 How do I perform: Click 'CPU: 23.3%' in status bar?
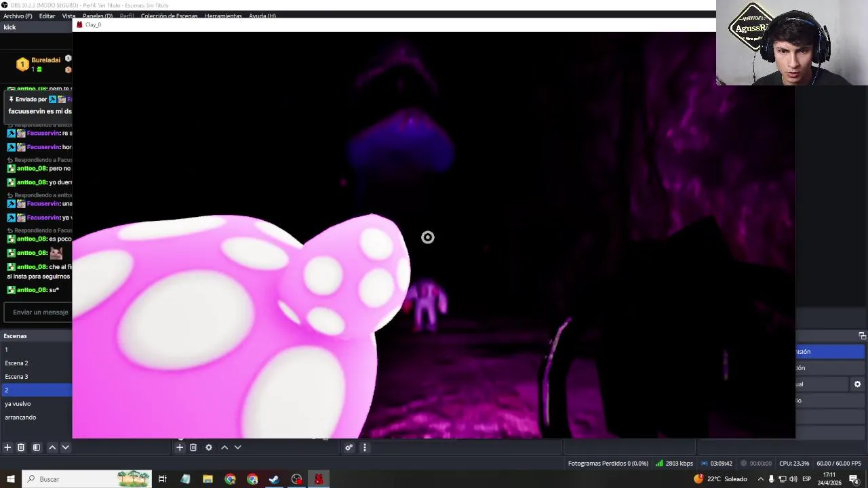(x=794, y=464)
